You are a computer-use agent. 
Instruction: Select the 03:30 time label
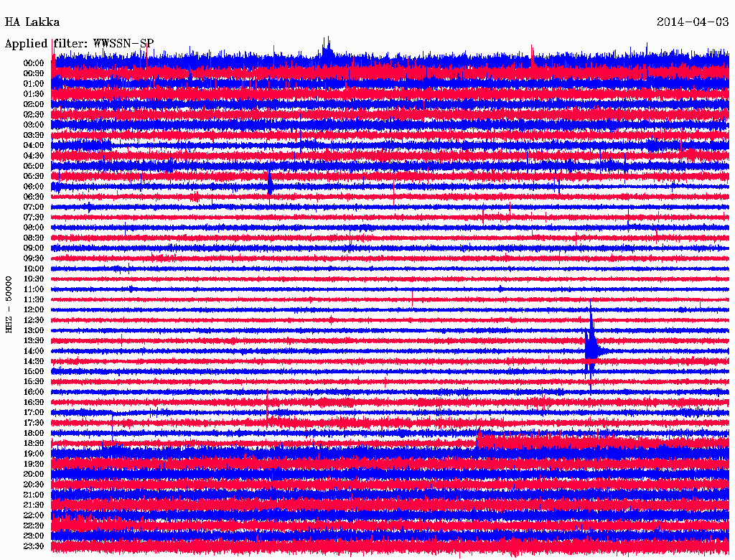(34, 135)
